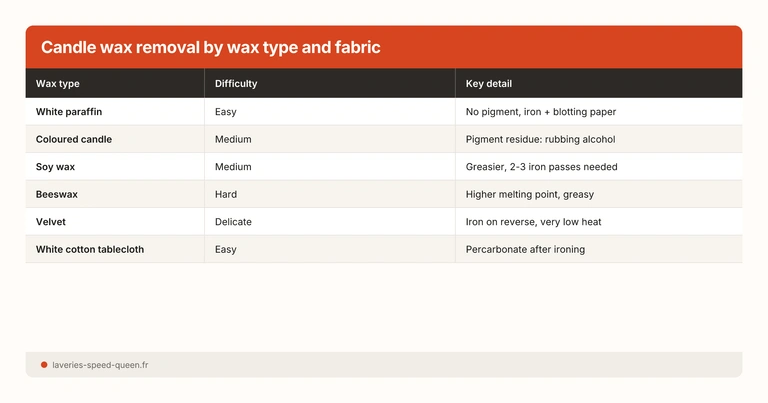Click the 'Wax type' column header
The width and height of the screenshot is (768, 403).
[x=58, y=83]
